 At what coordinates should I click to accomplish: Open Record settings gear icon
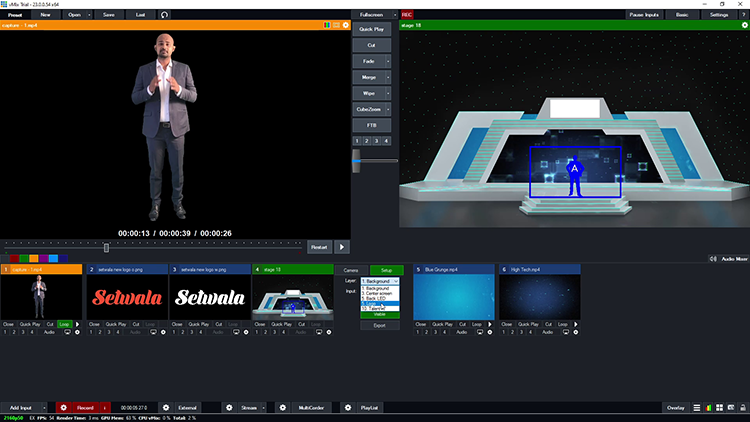pyautogui.click(x=63, y=408)
